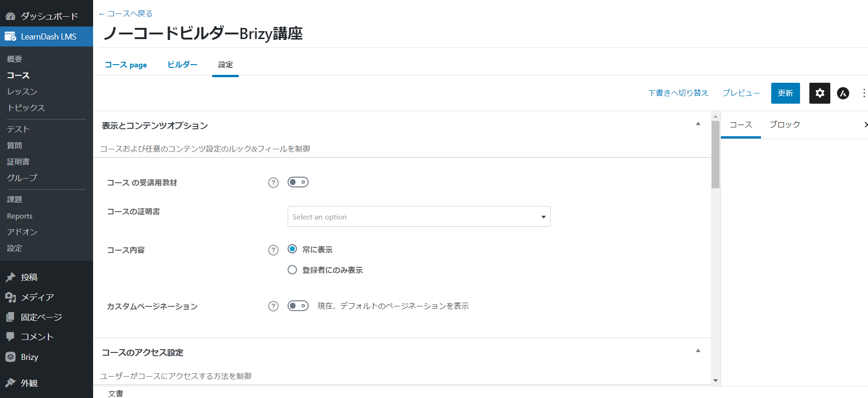Click help icon beside コース内容

tap(273, 250)
